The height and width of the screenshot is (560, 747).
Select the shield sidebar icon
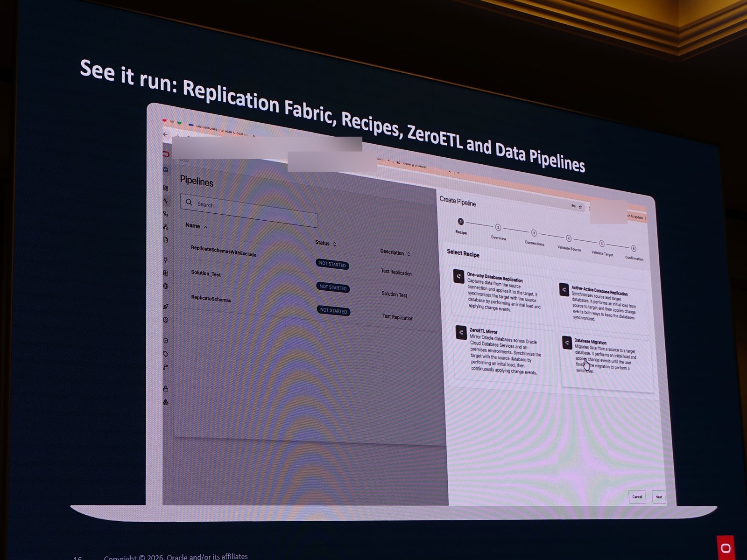pyautogui.click(x=165, y=341)
